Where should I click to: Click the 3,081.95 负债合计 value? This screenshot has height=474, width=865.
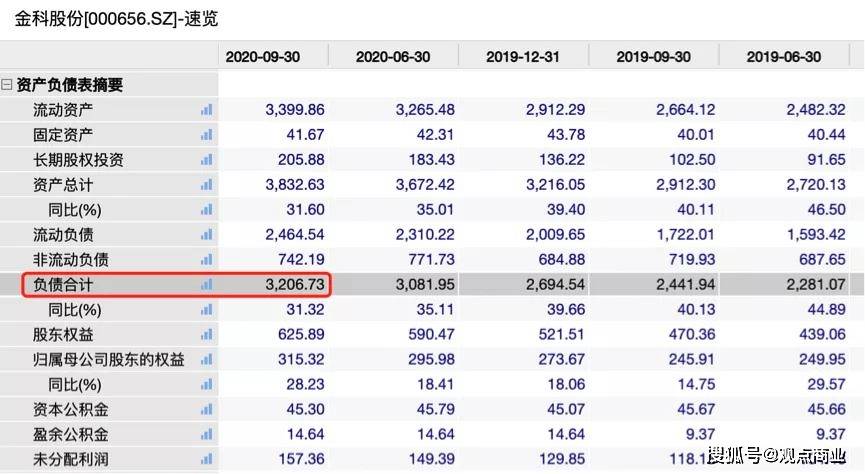[425, 285]
